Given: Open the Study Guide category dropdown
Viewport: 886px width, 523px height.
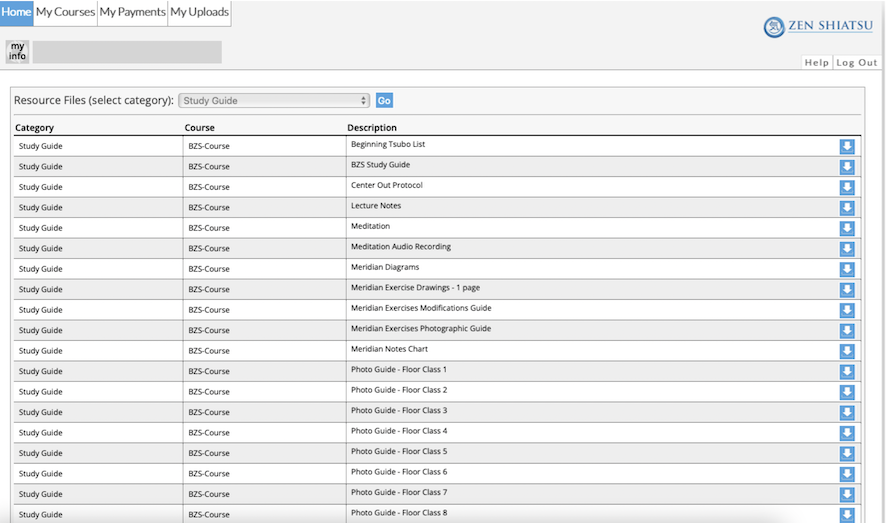Looking at the screenshot, I should (274, 101).
